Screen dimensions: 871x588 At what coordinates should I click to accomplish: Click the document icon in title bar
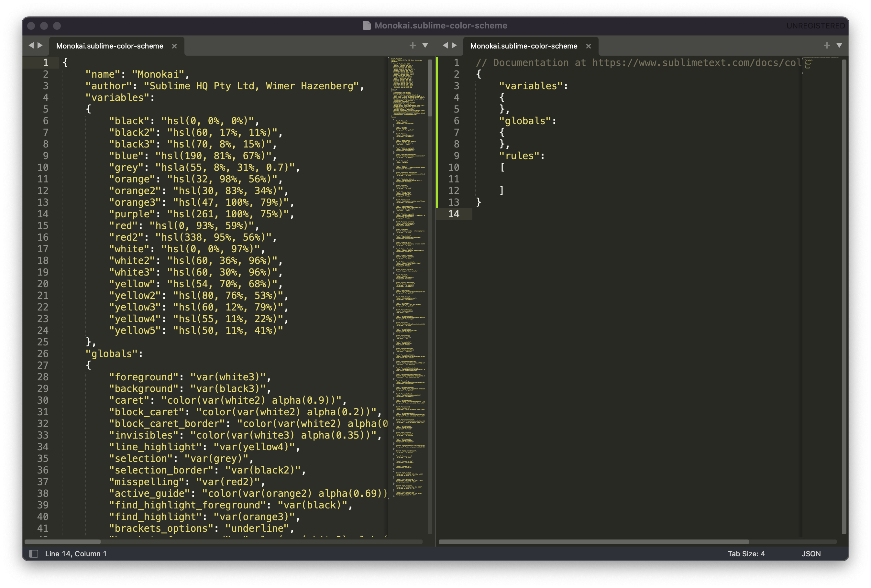tap(367, 26)
